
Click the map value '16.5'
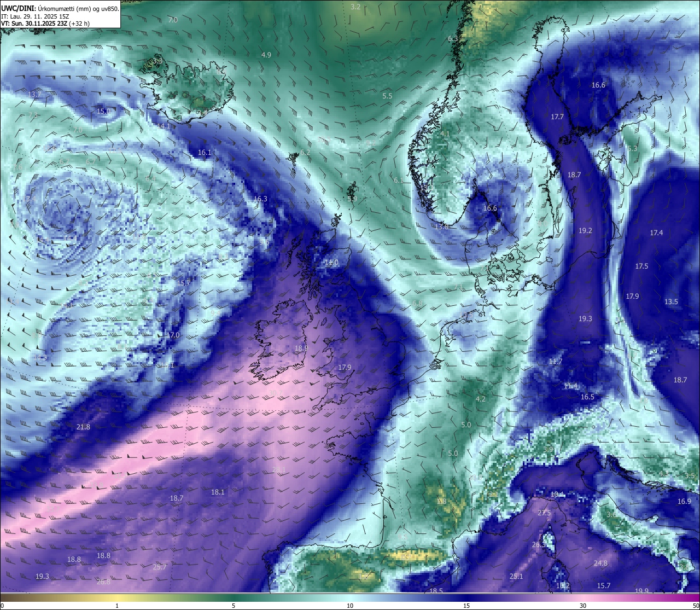click(587, 397)
